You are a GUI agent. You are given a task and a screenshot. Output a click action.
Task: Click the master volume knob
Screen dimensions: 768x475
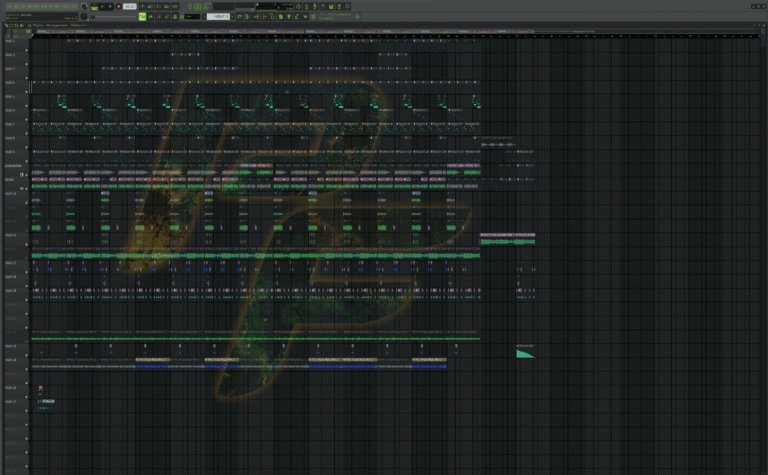(x=84, y=6)
